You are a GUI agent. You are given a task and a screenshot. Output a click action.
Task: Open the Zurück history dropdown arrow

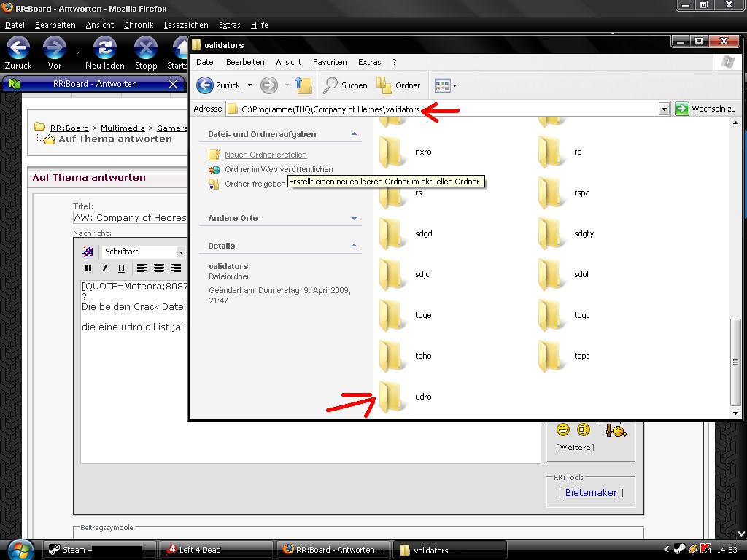coord(249,85)
